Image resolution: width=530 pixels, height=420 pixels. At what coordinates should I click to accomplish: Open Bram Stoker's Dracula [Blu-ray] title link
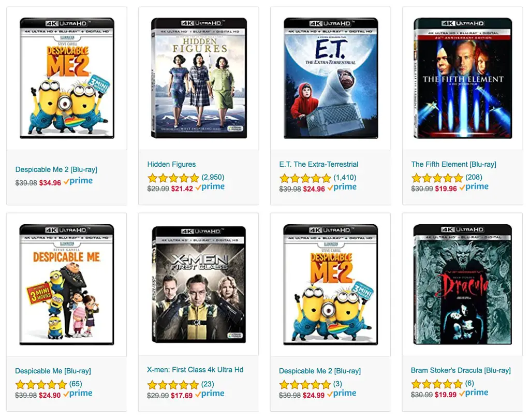click(x=460, y=370)
